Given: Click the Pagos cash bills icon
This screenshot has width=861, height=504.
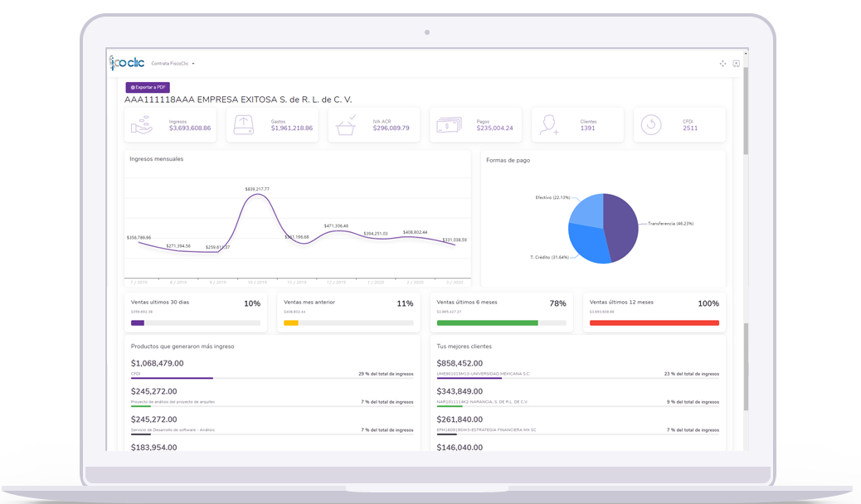Looking at the screenshot, I should pos(448,125).
